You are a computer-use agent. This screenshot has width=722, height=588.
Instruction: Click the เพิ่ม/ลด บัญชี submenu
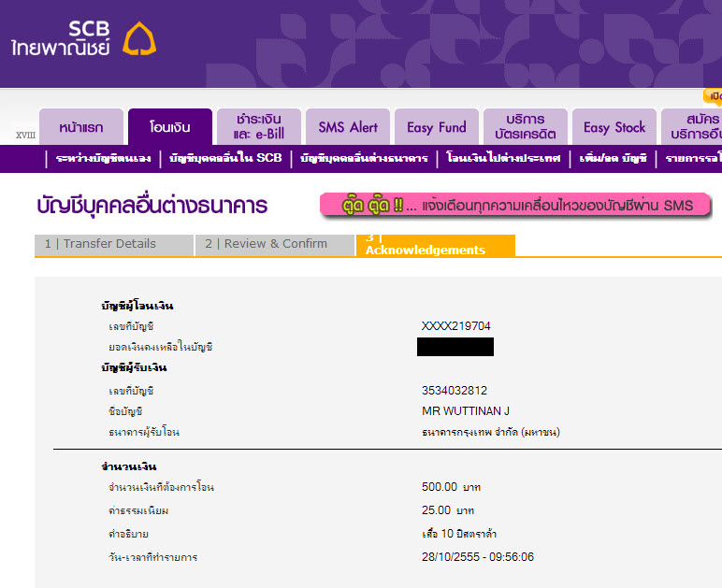coord(613,159)
